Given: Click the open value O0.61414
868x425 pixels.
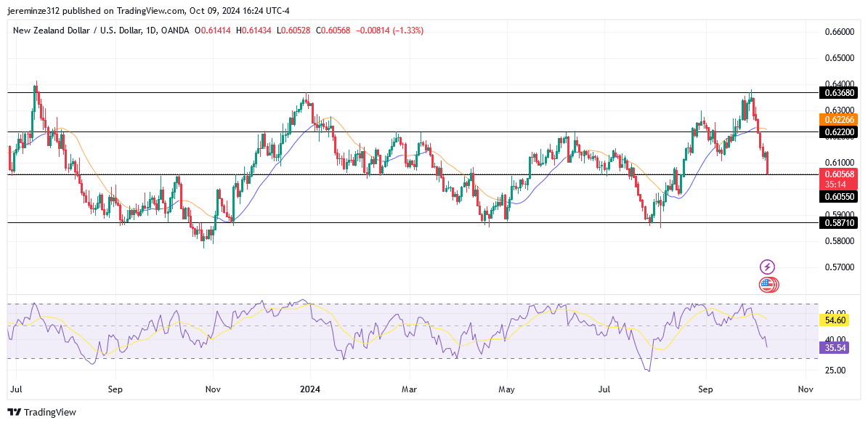Looking at the screenshot, I should [214, 31].
